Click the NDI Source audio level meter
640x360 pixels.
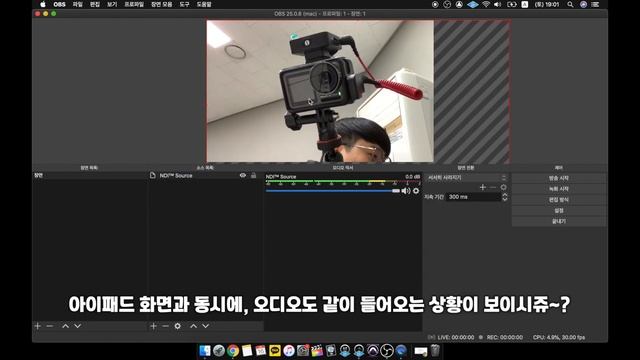[x=342, y=182]
